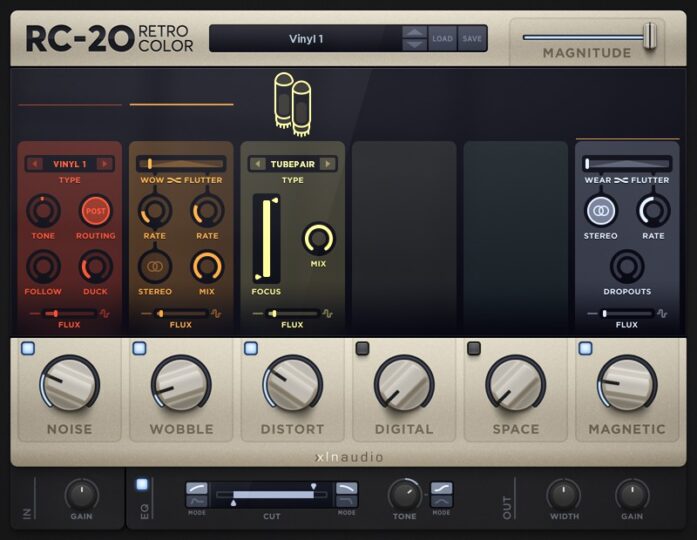Click the large SPACE knob
Image resolution: width=697 pixels, height=540 pixels.
[x=516, y=384]
